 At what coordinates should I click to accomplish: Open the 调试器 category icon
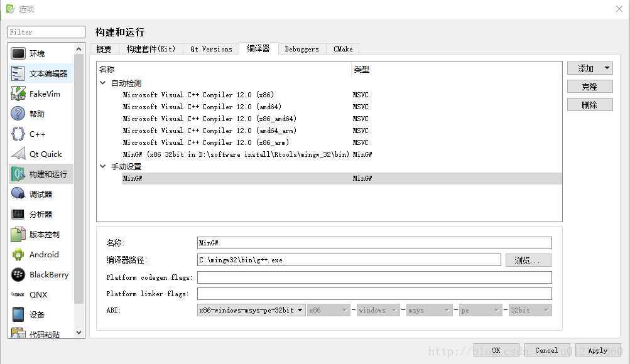pyautogui.click(x=18, y=194)
